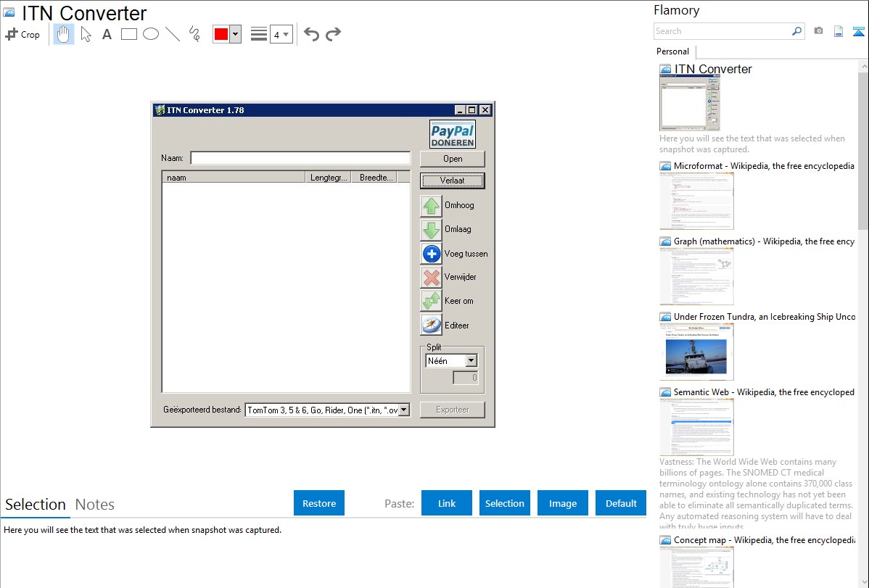Screen dimensions: 869x588
Task: Click the Naam input field
Action: pos(300,159)
